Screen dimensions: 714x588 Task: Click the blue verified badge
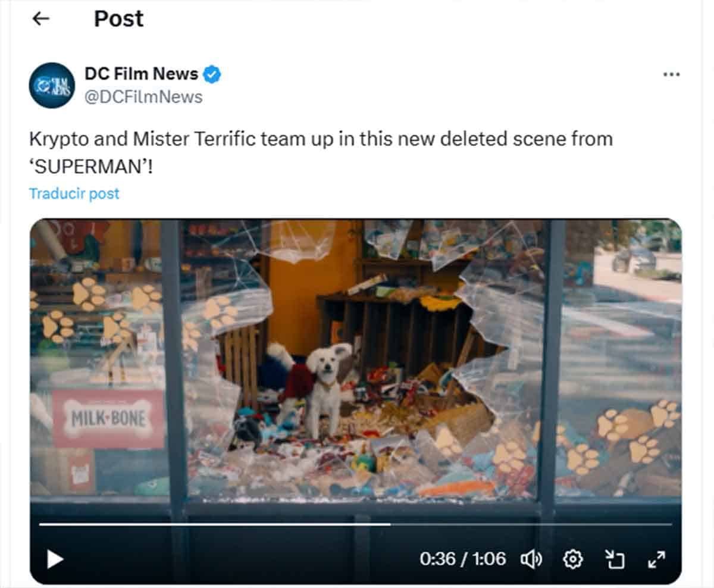(212, 74)
